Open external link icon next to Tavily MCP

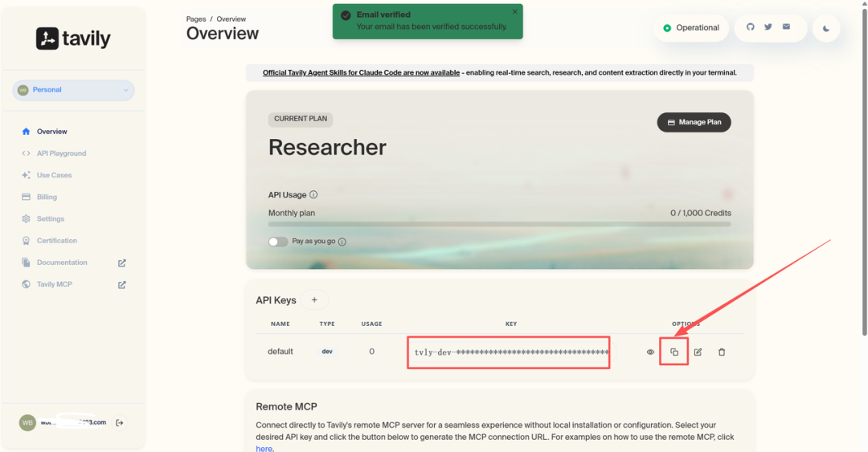coord(122,284)
